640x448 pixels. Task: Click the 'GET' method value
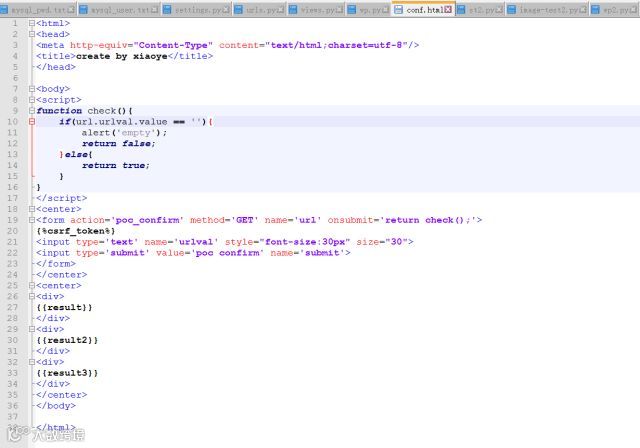pos(244,220)
